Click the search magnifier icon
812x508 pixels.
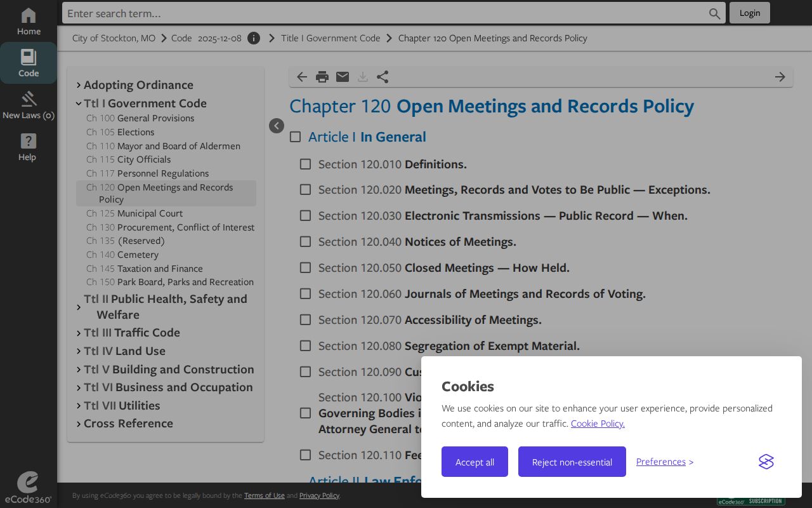pos(714,13)
